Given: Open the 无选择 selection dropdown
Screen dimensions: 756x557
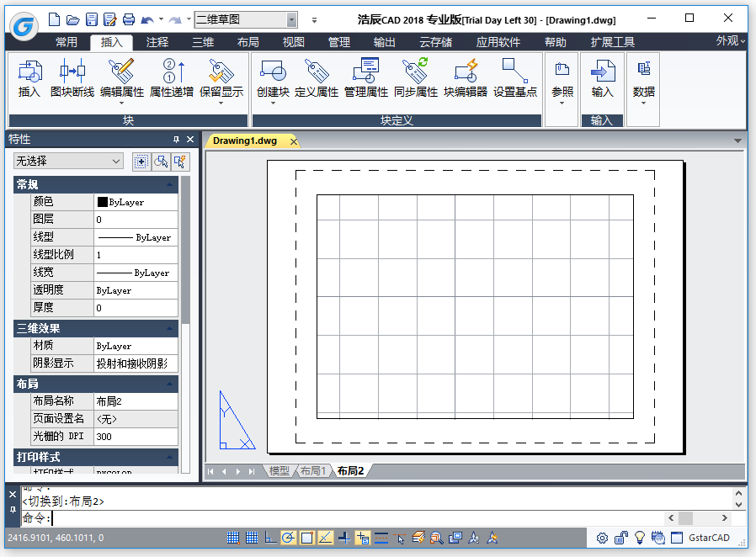Looking at the screenshot, I should pos(69,161).
